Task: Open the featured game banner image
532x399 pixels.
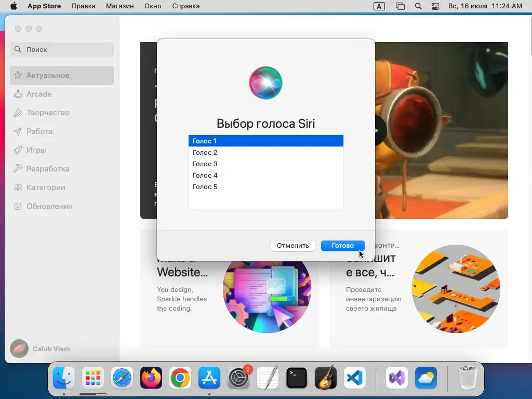Action: pyautogui.click(x=442, y=130)
